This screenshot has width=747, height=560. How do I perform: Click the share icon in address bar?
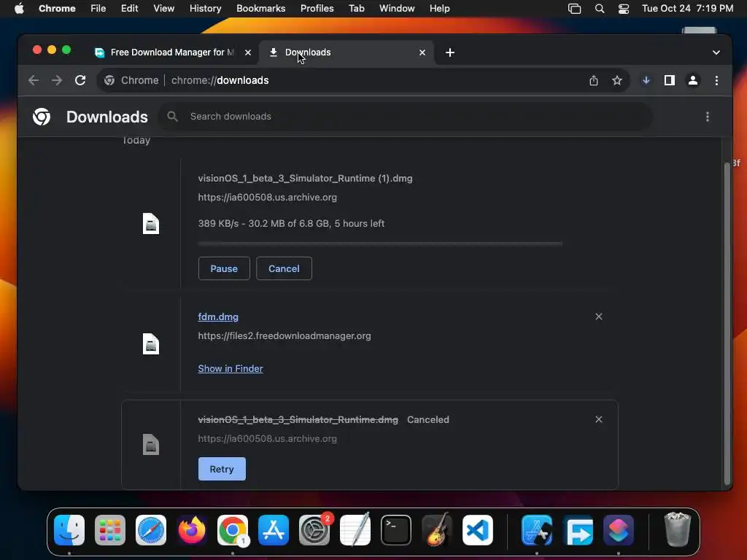[x=594, y=80]
